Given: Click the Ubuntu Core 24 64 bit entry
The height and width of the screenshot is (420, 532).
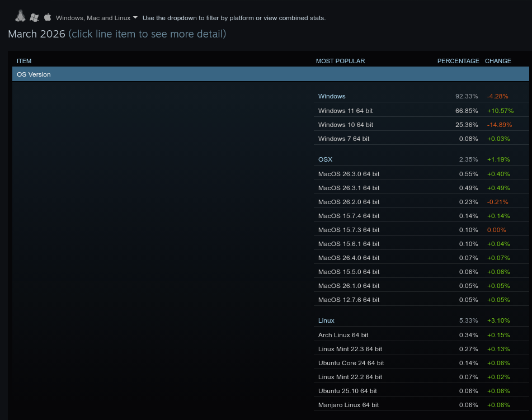Looking at the screenshot, I should coord(351,363).
